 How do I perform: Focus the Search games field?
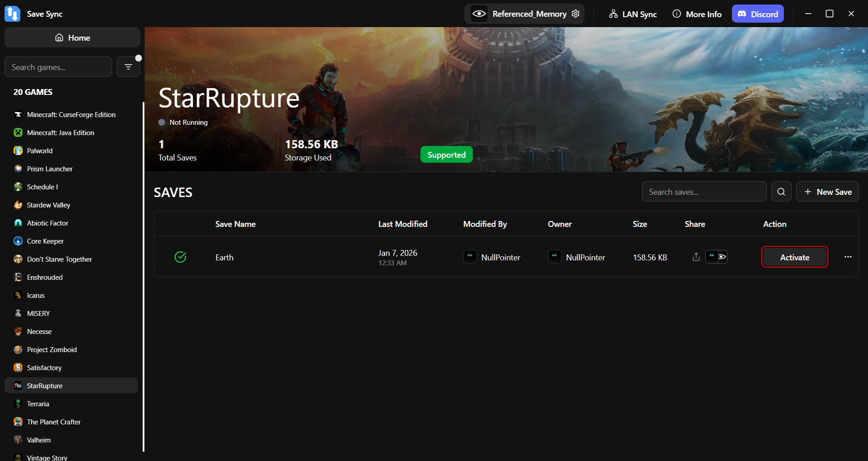click(58, 67)
